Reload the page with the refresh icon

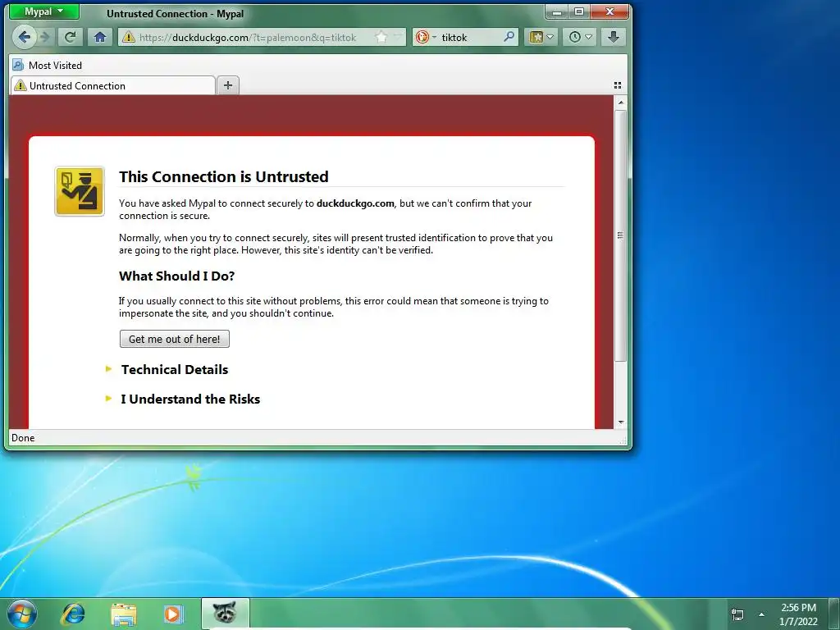point(71,37)
